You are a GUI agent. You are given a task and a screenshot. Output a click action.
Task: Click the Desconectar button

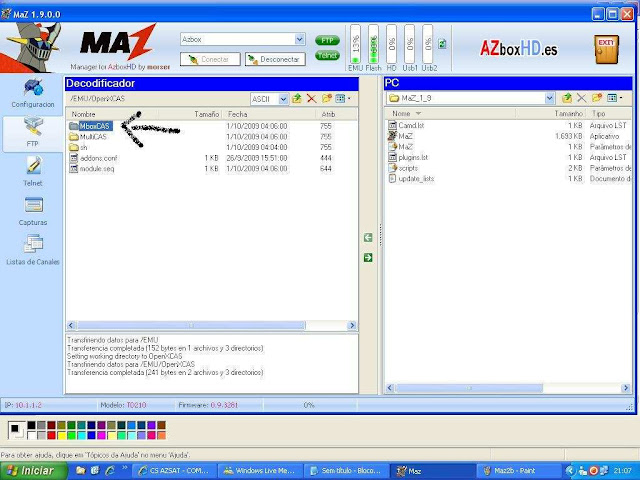click(x=275, y=59)
